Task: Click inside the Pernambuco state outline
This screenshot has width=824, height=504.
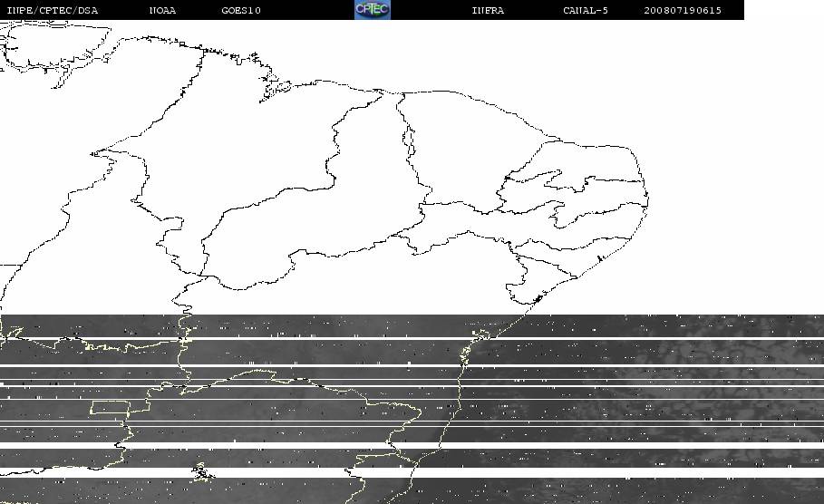Action: (499, 226)
